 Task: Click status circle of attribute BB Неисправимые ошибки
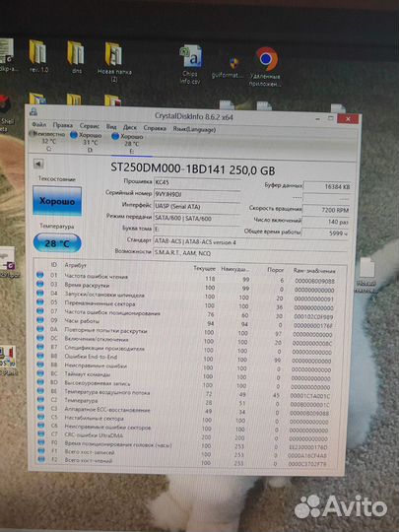(x=40, y=365)
